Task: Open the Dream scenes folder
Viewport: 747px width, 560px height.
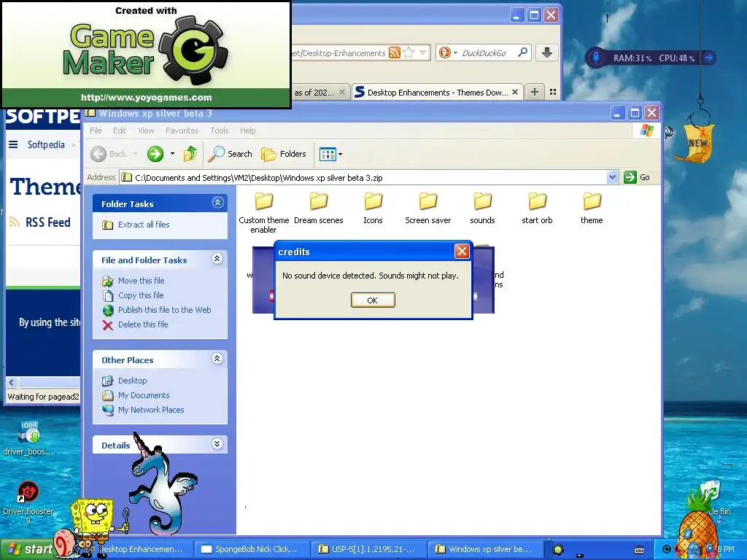Action: click(x=318, y=208)
